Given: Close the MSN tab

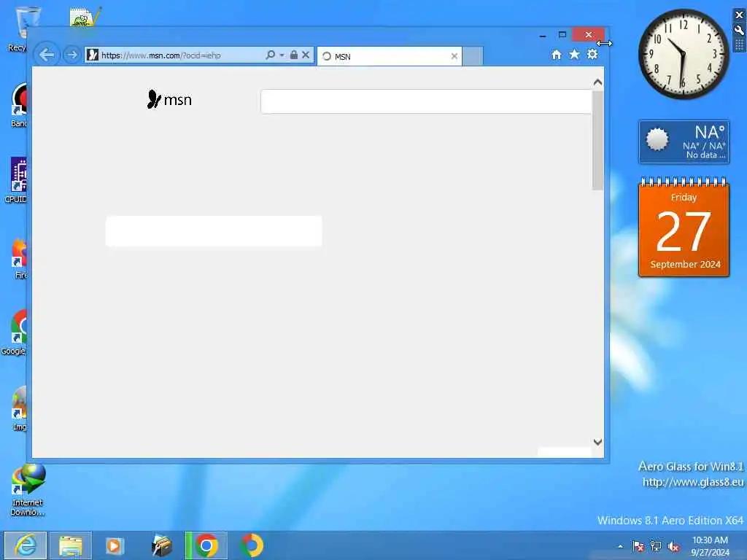Looking at the screenshot, I should [454, 56].
